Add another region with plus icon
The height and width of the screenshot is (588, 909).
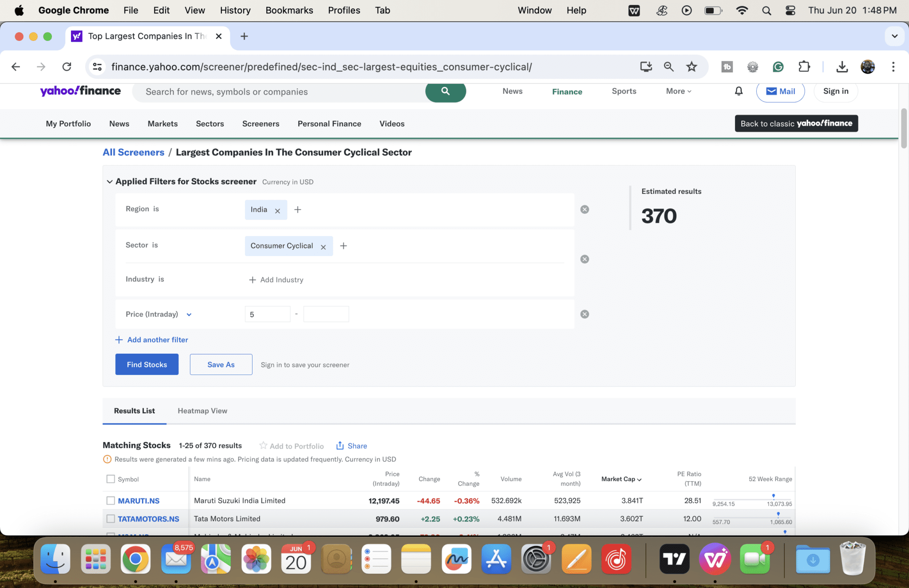(298, 209)
